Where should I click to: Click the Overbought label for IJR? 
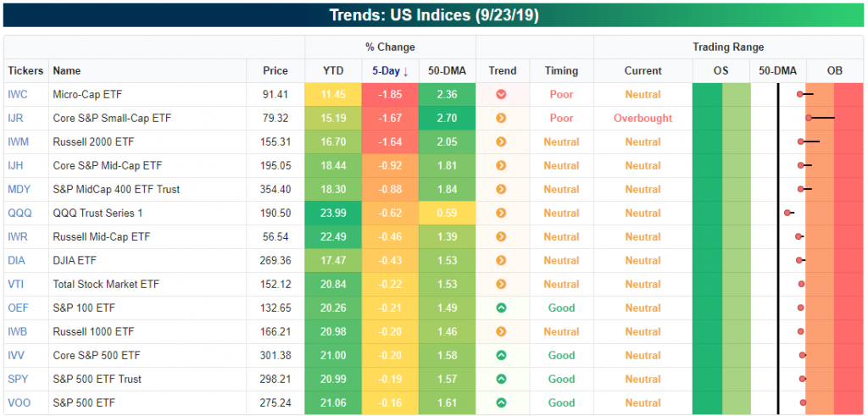(643, 118)
